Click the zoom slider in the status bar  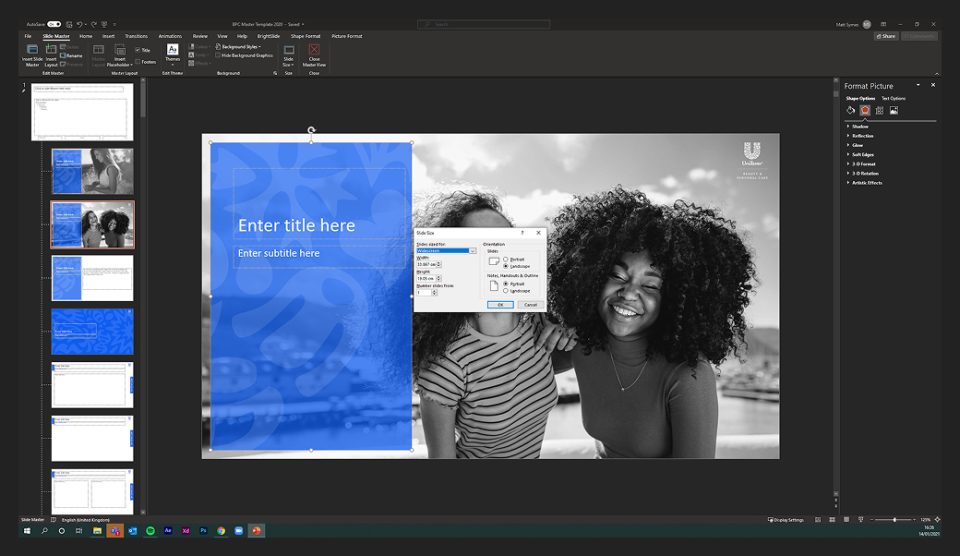tap(895, 520)
